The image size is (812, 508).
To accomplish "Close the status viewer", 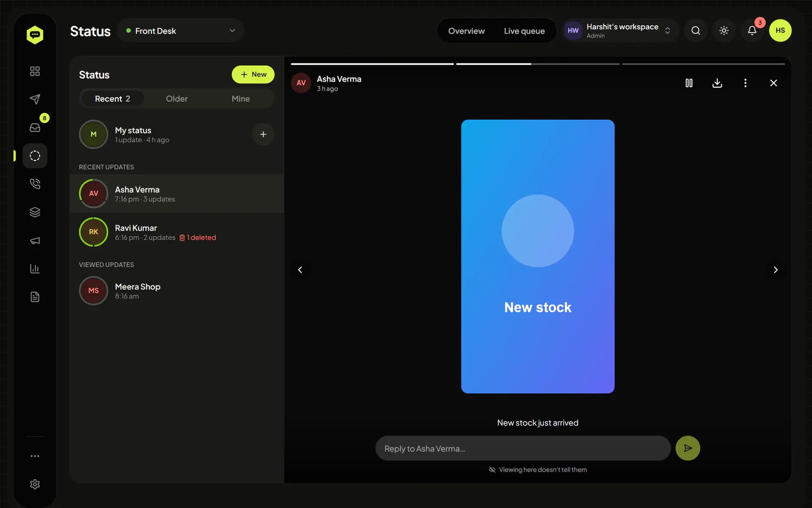I will (x=774, y=83).
